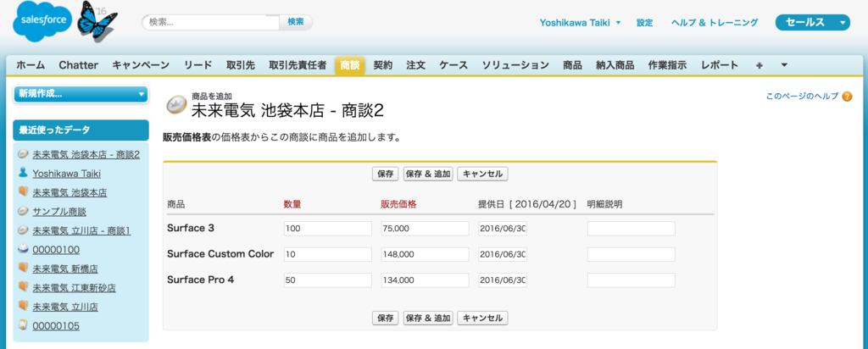
Task: Click icon beside 未来電気 立川店 - 商談1
Action: click(x=23, y=230)
